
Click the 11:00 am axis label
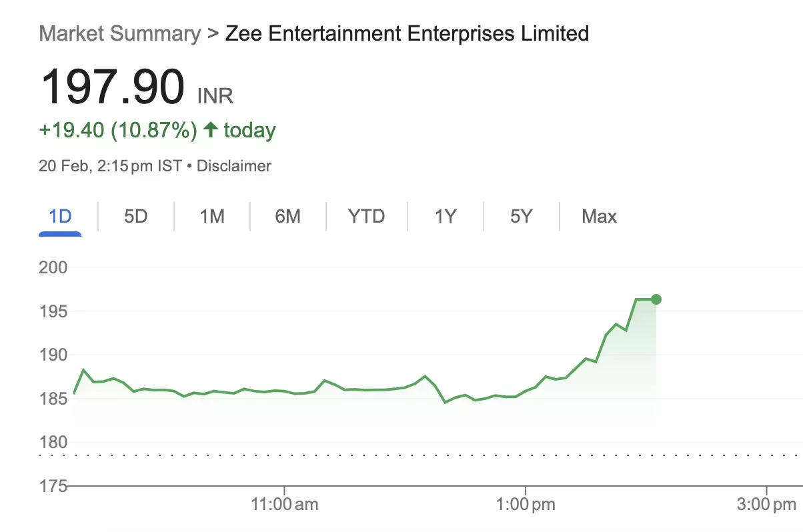285,505
